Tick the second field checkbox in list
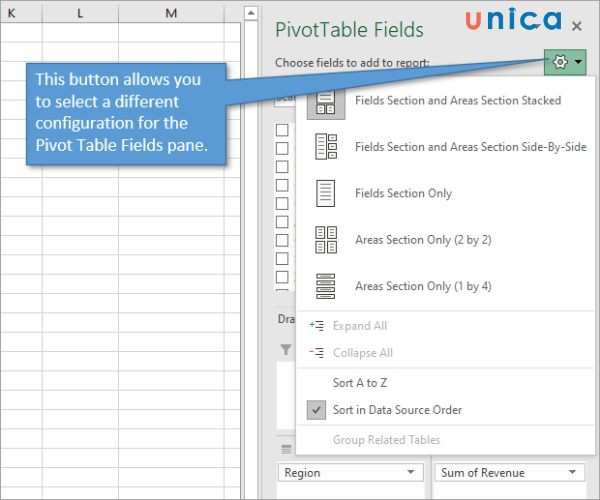Viewport: 600px width, 500px height. click(282, 148)
